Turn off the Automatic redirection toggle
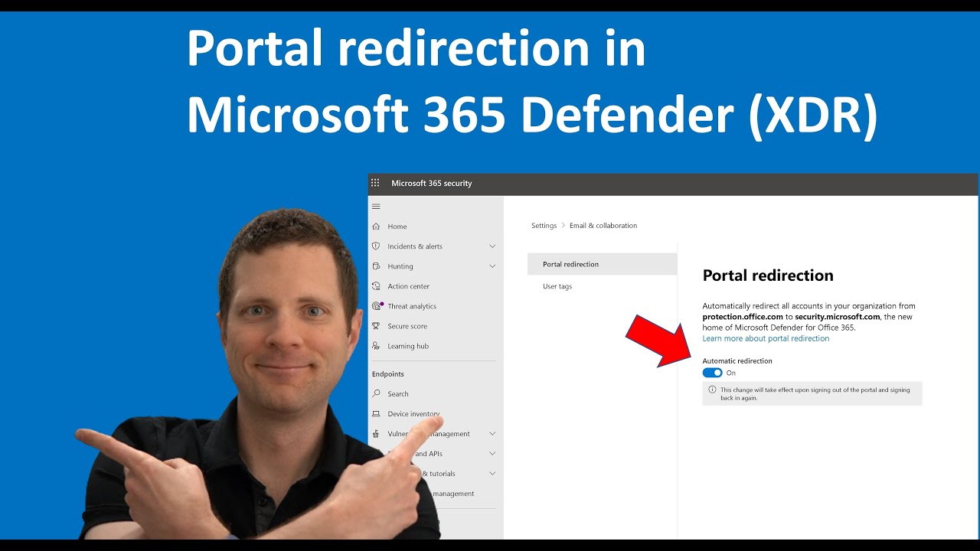This screenshot has height=551, width=980. tap(712, 373)
